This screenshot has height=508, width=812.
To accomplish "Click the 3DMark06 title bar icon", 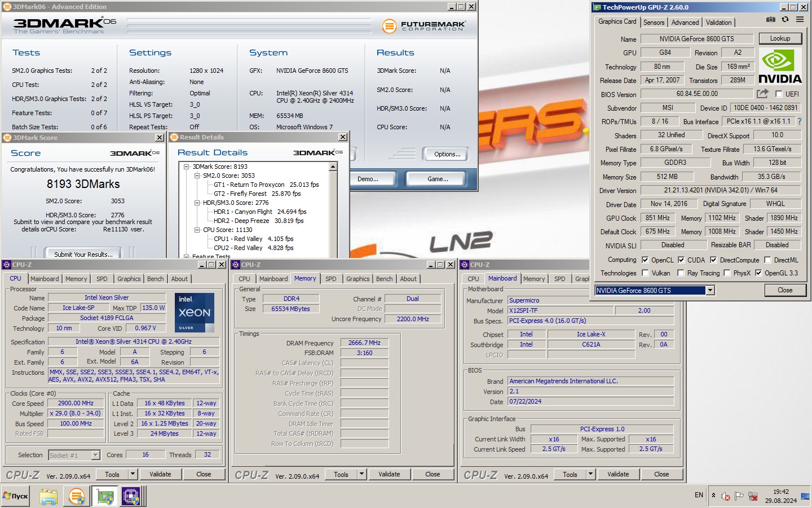I will pyautogui.click(x=7, y=7).
